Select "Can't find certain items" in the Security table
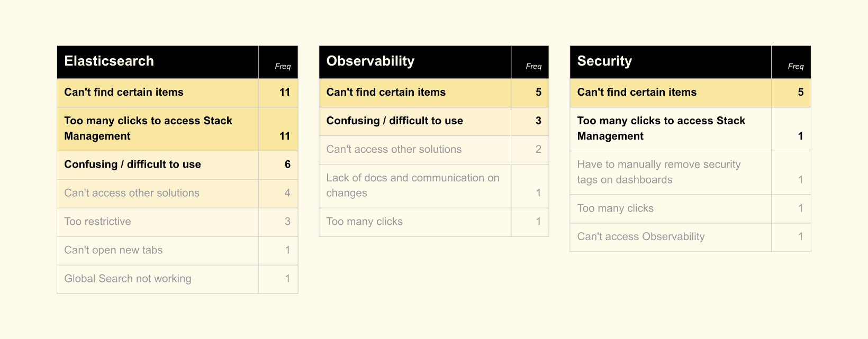 [637, 93]
